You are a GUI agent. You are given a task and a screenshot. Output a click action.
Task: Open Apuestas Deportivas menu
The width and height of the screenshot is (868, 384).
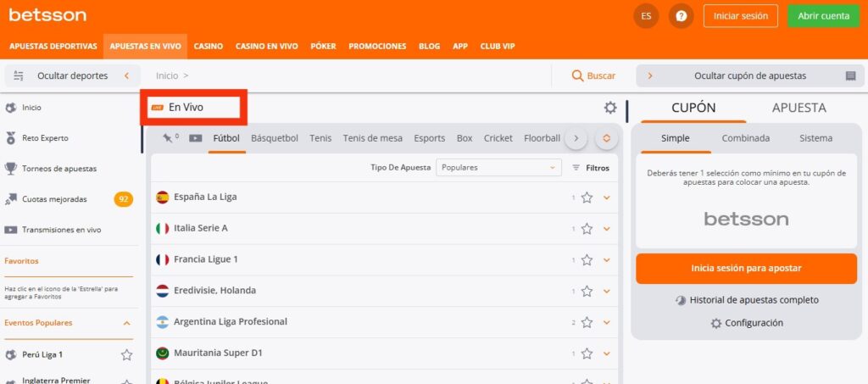[53, 47]
